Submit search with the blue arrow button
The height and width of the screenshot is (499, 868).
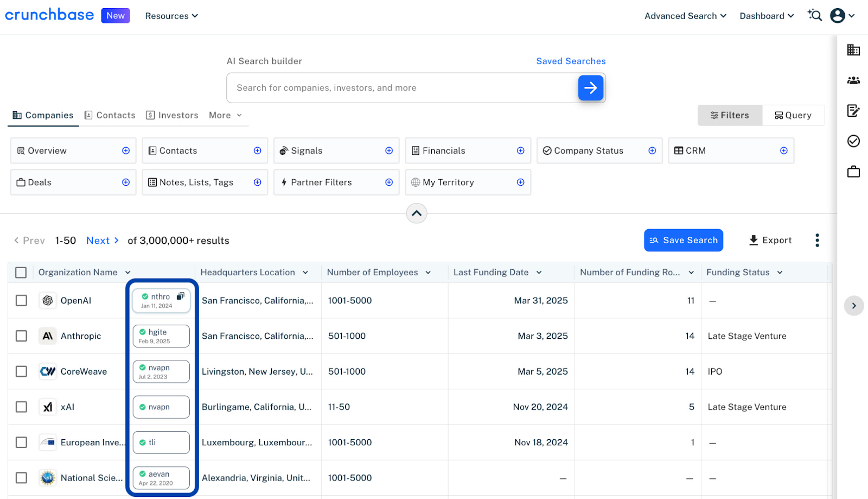point(591,88)
